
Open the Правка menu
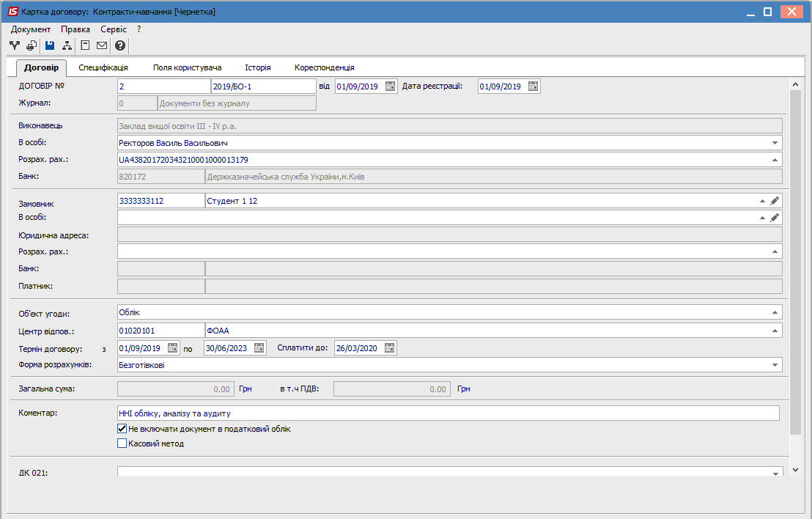click(x=75, y=29)
